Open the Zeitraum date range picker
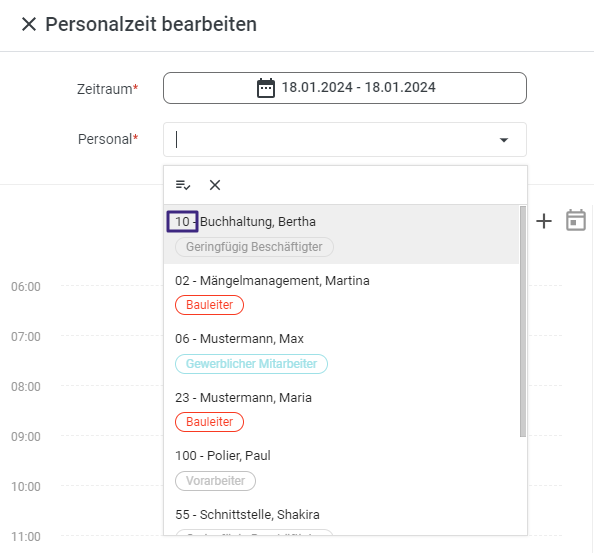The image size is (594, 553). [345, 88]
